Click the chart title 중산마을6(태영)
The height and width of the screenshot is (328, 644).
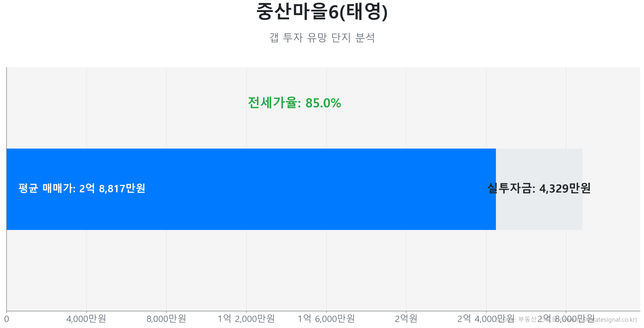coord(322,12)
